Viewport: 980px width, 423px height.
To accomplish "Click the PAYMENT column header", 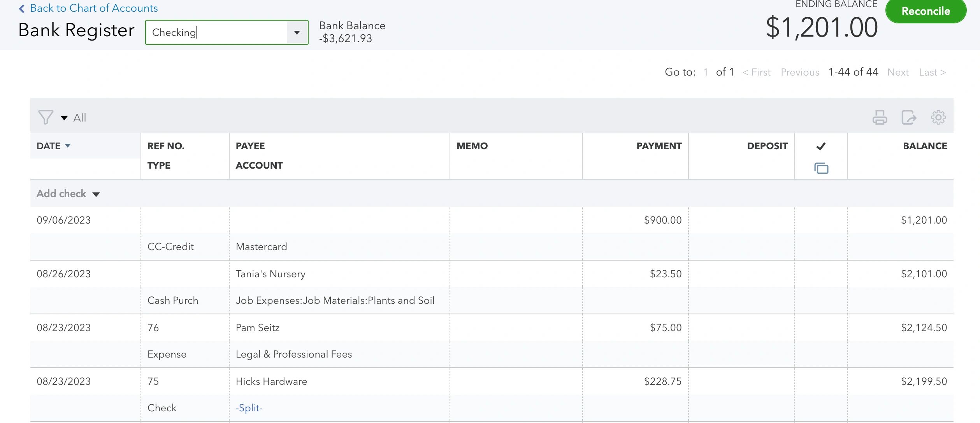I will point(659,146).
